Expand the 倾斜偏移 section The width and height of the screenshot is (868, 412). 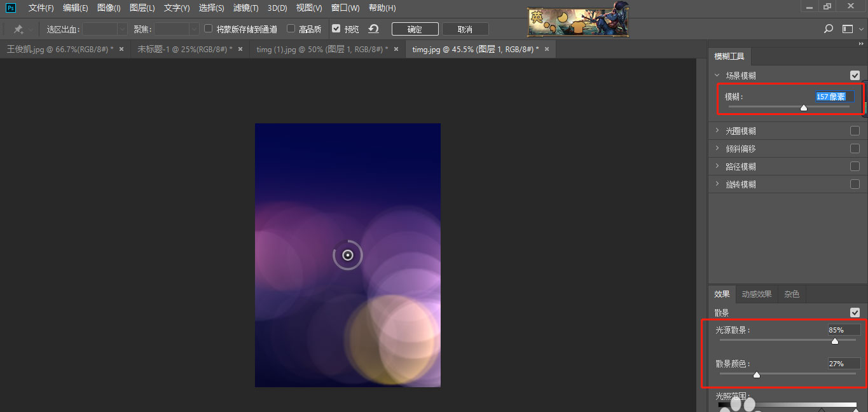click(717, 149)
